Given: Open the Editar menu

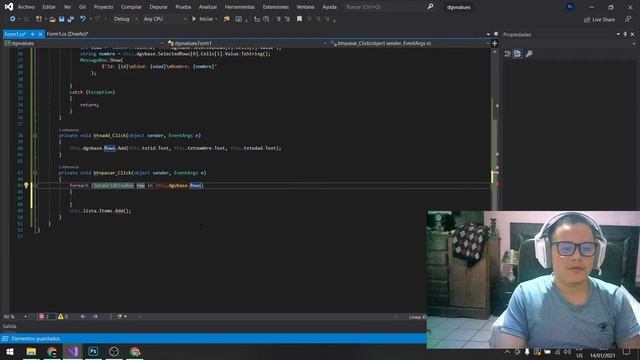Looking at the screenshot, I should point(49,7).
